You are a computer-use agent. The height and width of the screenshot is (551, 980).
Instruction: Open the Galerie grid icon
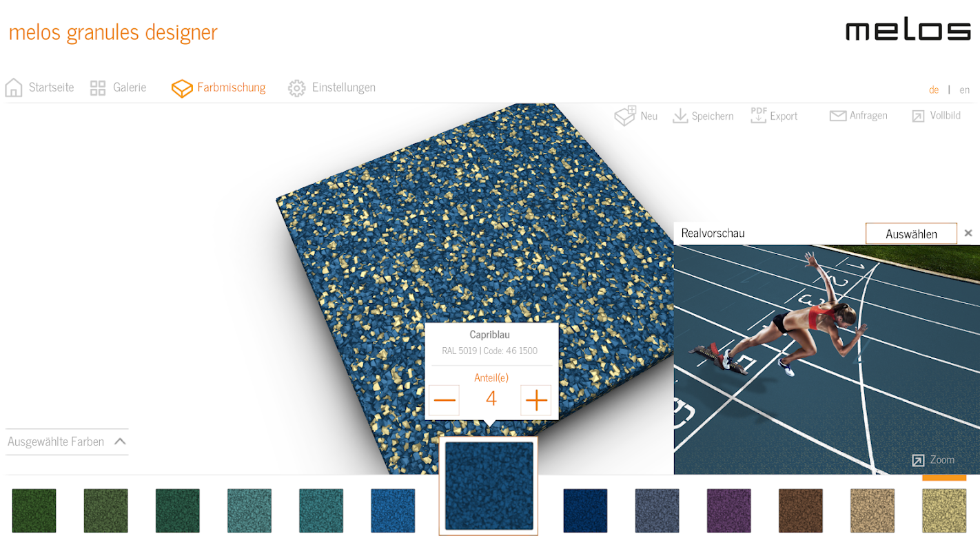click(x=98, y=87)
